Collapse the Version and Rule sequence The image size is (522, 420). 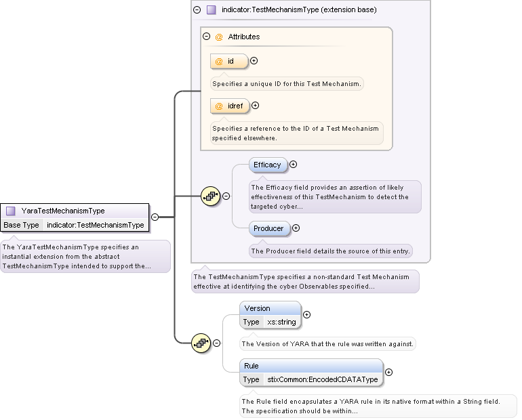pyautogui.click(x=217, y=343)
